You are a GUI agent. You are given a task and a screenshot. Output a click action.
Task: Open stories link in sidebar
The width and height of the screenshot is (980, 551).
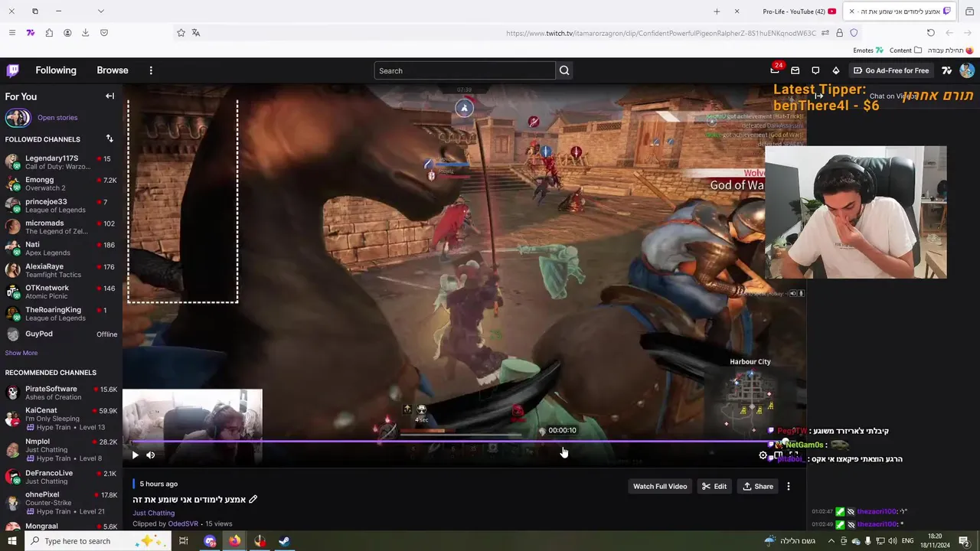57,118
